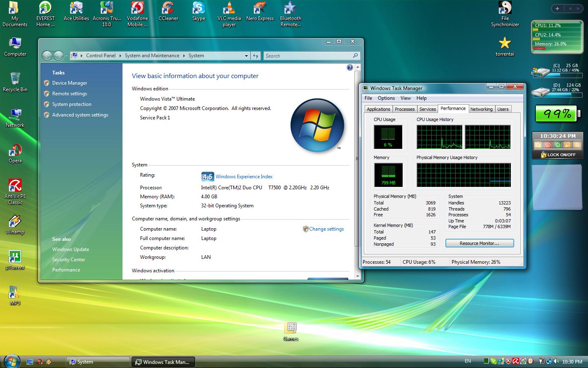Click the Back navigation arrow button
Viewport: 588px width, 368px height.
47,56
